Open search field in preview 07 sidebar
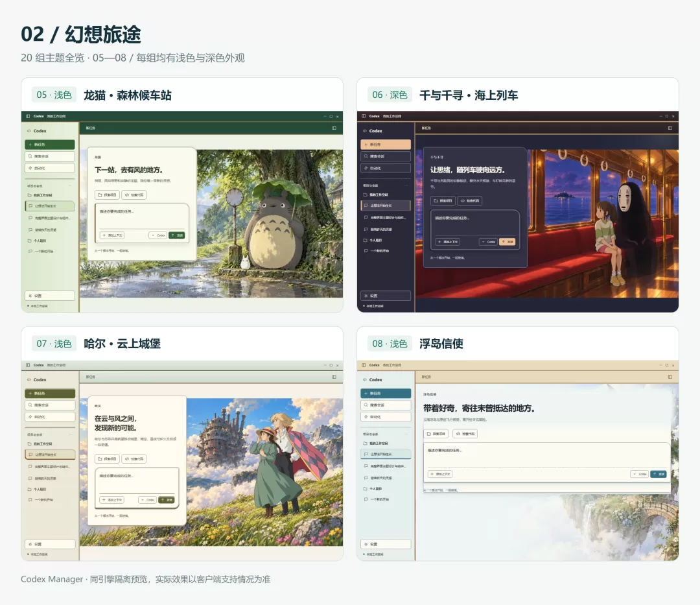 (x=50, y=405)
